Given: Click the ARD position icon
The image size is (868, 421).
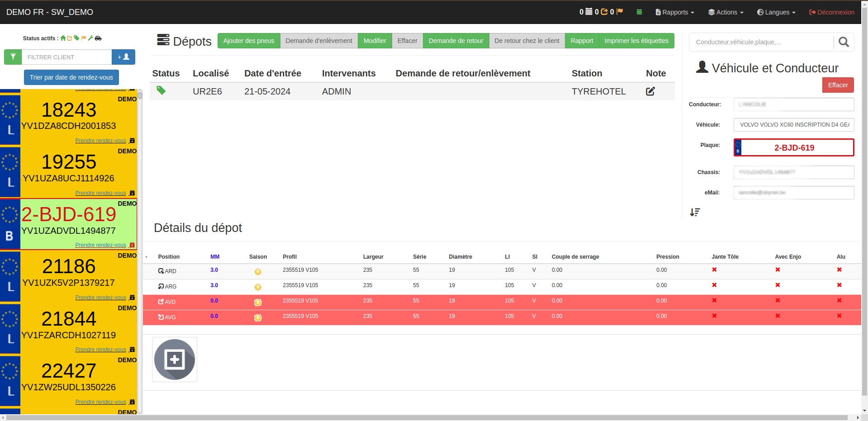Looking at the screenshot, I should coord(161,271).
